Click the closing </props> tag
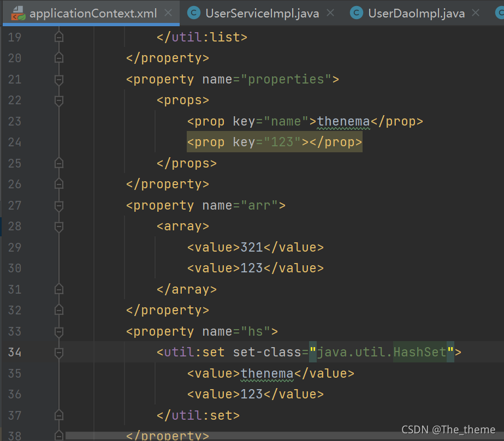The width and height of the screenshot is (504, 441). (x=186, y=164)
